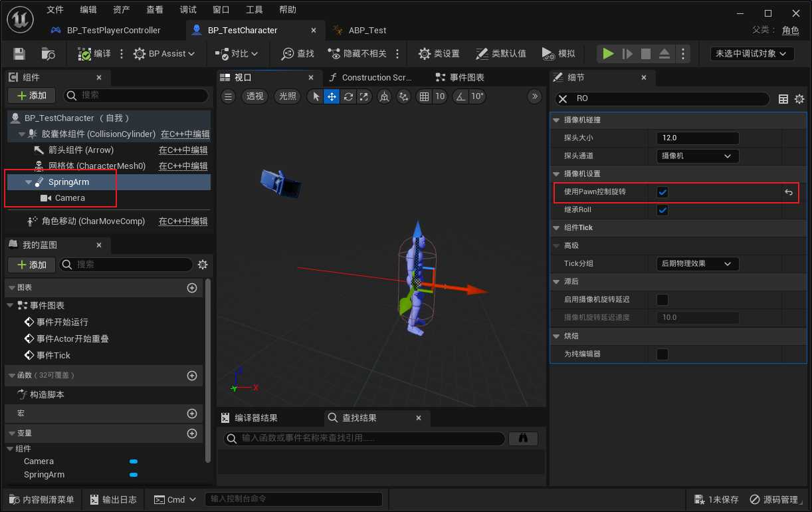Collapse the 摄像机碰撞 section in details
Image resolution: width=812 pixels, height=512 pixels.
coord(557,120)
